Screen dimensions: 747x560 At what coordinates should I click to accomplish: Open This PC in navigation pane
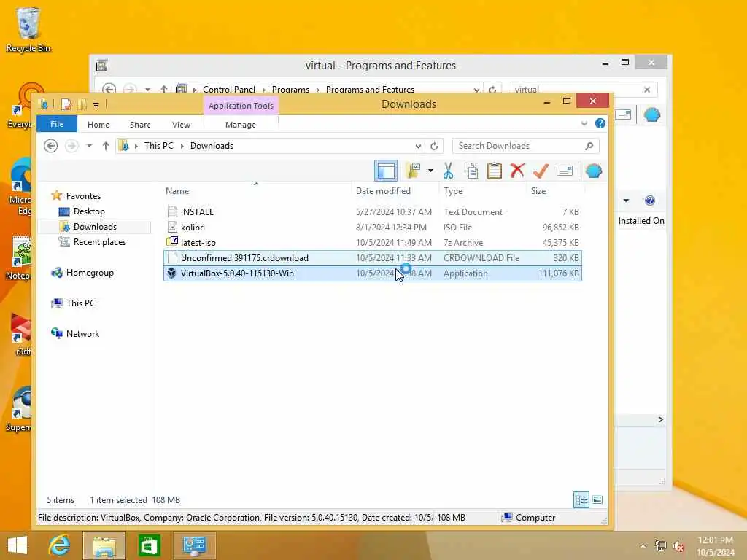(80, 303)
